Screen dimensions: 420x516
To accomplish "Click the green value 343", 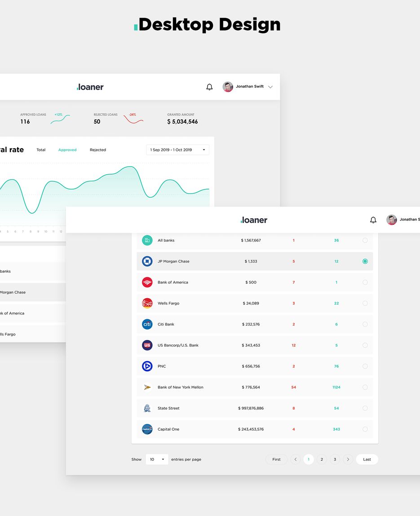I will (336, 429).
